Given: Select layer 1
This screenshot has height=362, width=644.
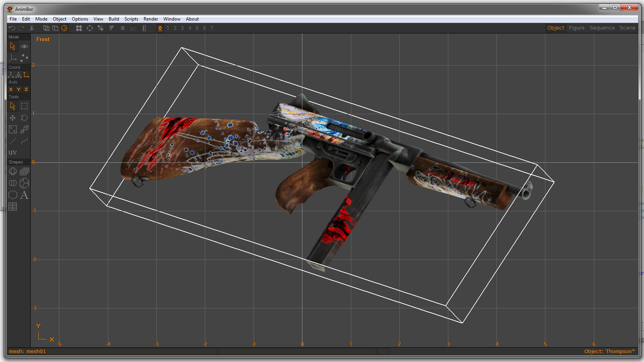Looking at the screenshot, I should (168, 28).
